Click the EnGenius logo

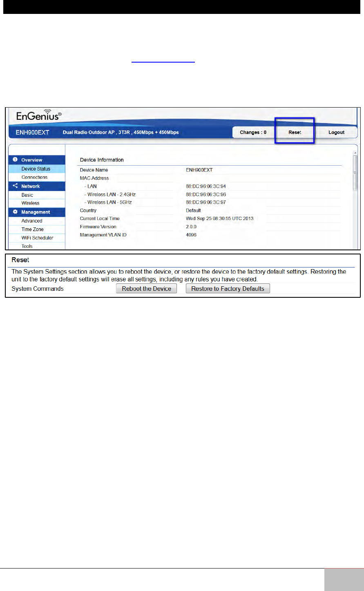39,116
